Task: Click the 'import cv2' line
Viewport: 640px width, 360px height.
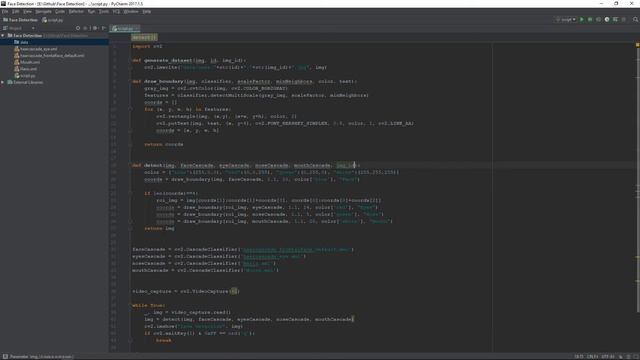Action: coord(147,47)
